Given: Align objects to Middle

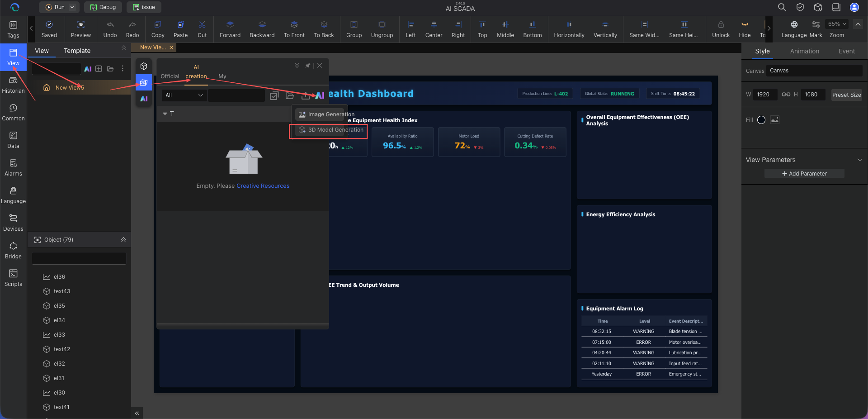Looking at the screenshot, I should pos(505,29).
